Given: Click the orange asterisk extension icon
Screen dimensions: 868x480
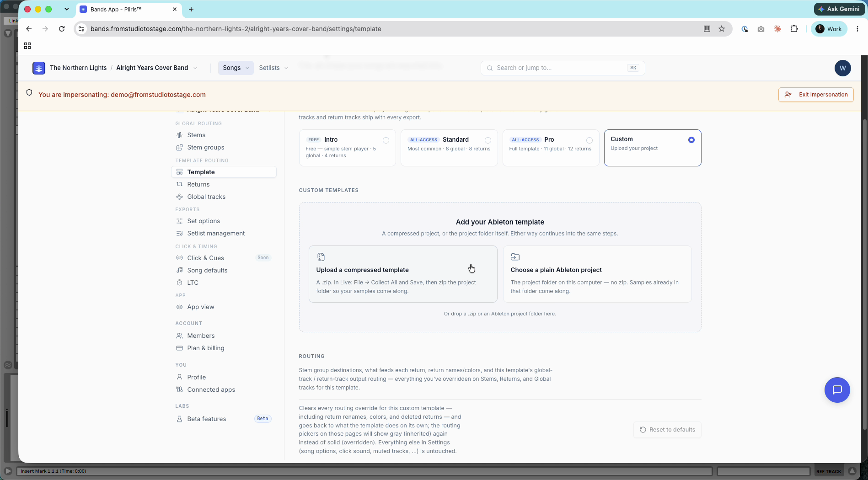Looking at the screenshot, I should pos(777,29).
